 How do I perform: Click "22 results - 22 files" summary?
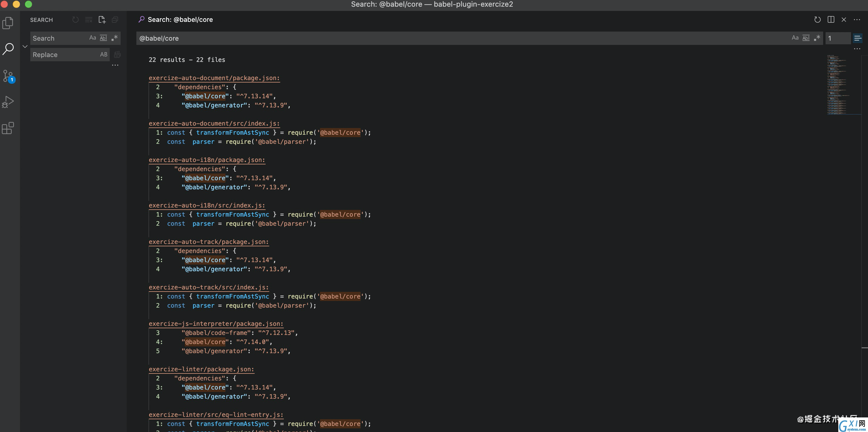coord(187,60)
